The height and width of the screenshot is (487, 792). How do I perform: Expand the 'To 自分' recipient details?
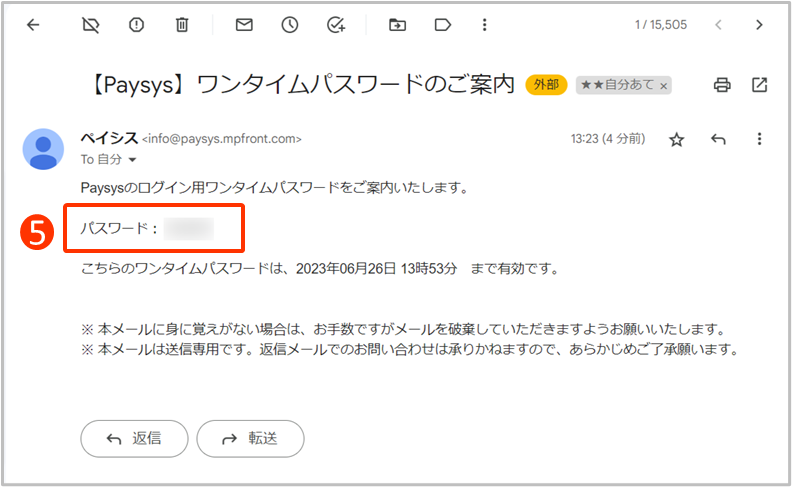[x=131, y=160]
